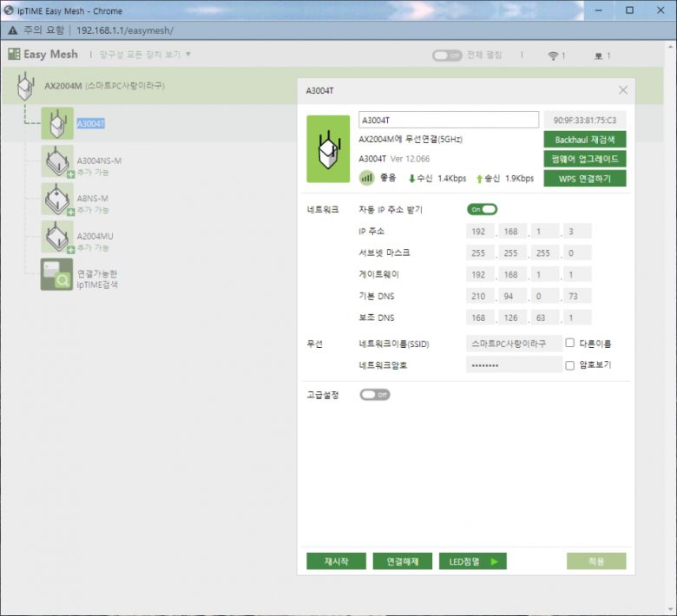Viewport: 677px width, 616px height.
Task: Add the A8NS-M device icon
Action: point(57,199)
